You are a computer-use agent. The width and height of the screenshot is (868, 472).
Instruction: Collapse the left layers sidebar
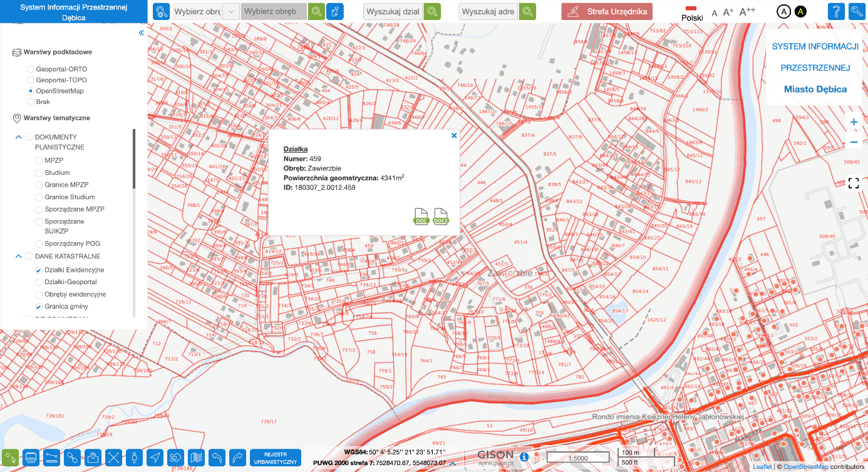141,33
